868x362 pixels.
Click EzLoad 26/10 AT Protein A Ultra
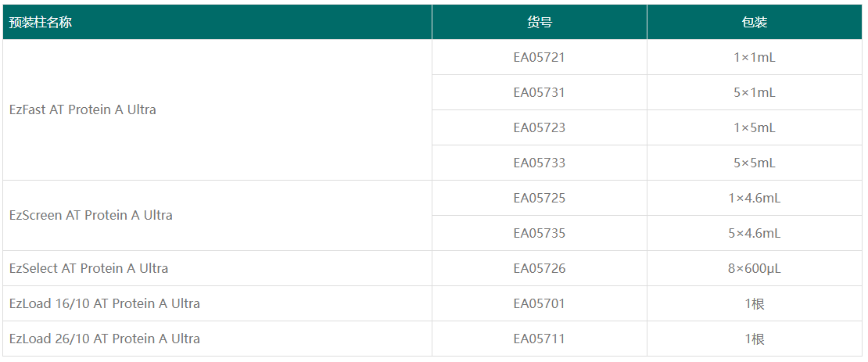105,339
